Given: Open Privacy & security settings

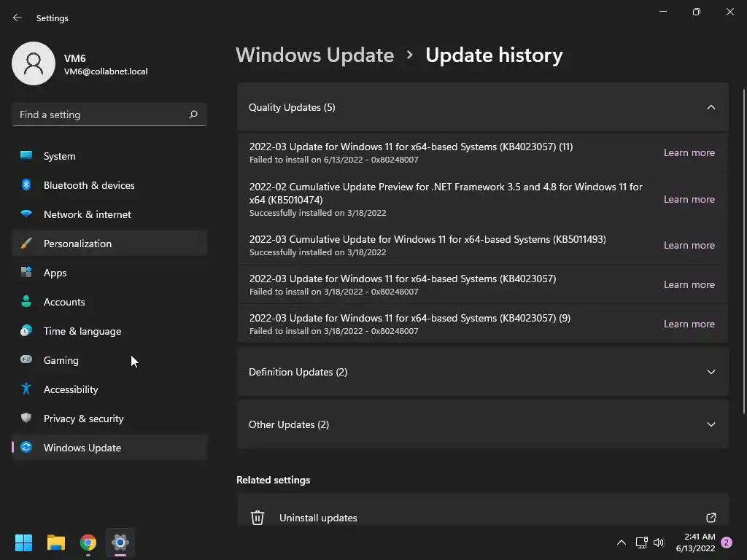Looking at the screenshot, I should (109, 418).
